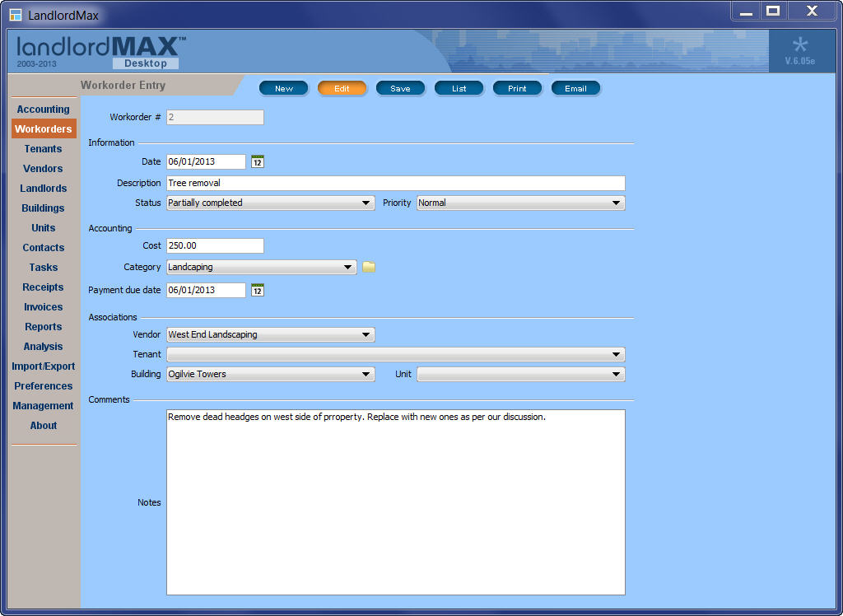Open Import/Export in sidebar

coord(43,366)
